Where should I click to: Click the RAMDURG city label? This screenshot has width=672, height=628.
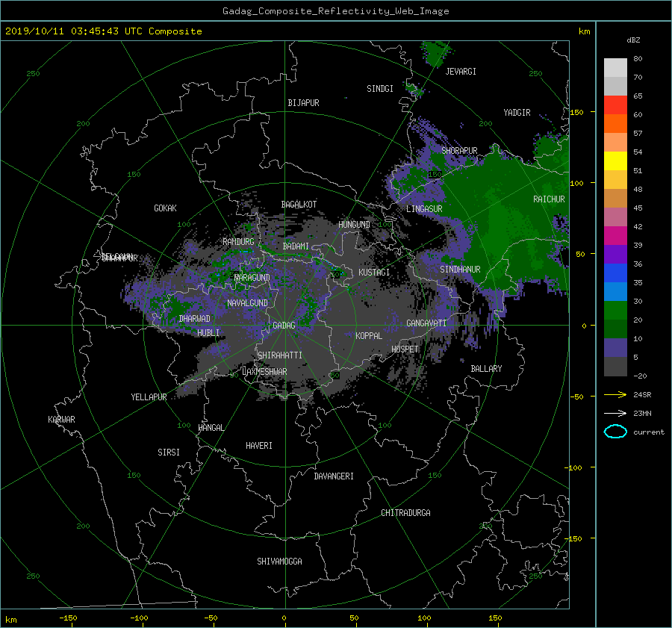(x=238, y=242)
